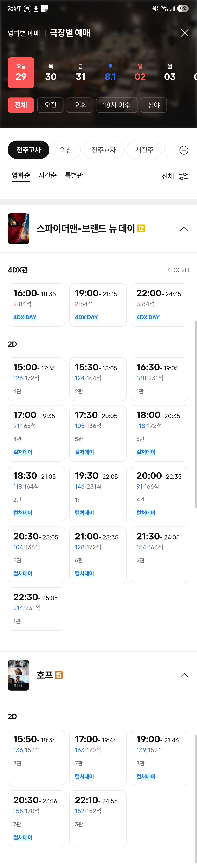Image resolution: width=197 pixels, height=868 pixels.
Task: Switch to 특별관 tab
Action: [74, 175]
